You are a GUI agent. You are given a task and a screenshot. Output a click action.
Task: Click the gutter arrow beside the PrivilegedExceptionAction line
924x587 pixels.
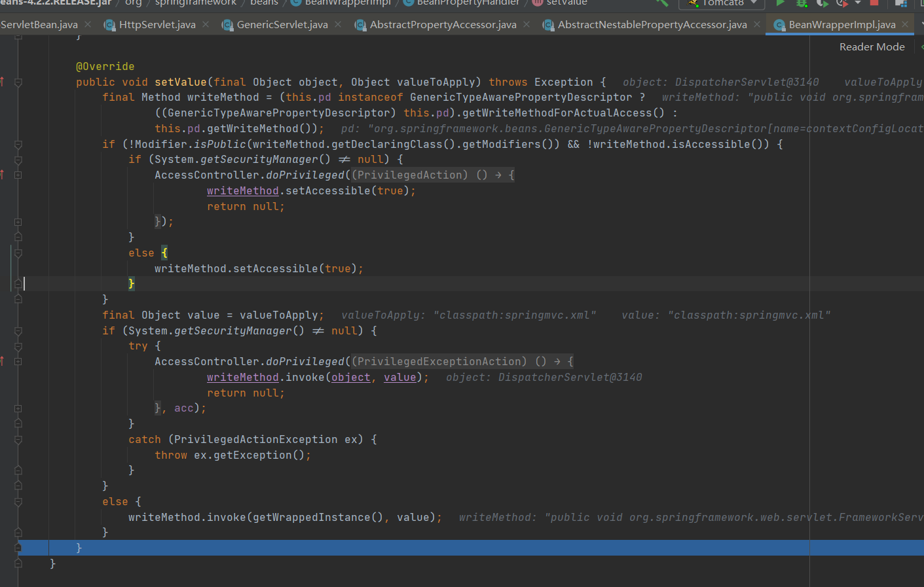(3, 361)
